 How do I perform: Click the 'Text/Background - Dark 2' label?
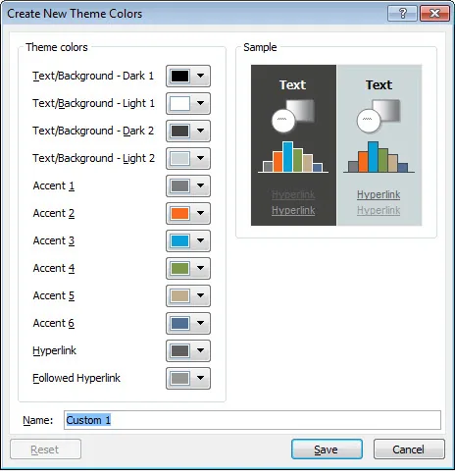pos(93,131)
